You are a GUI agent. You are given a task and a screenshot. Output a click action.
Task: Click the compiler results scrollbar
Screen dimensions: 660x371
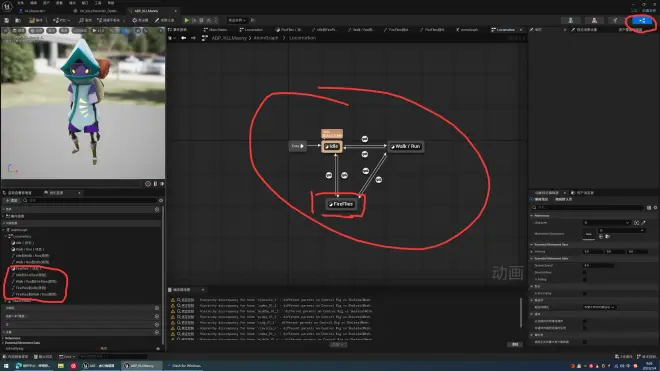(521, 312)
